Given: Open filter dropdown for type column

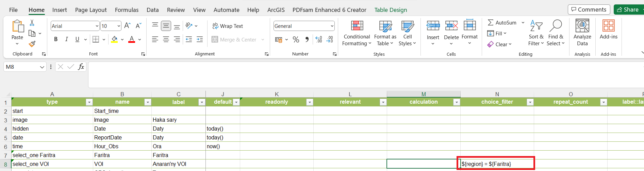Looking at the screenshot, I should click(89, 102).
